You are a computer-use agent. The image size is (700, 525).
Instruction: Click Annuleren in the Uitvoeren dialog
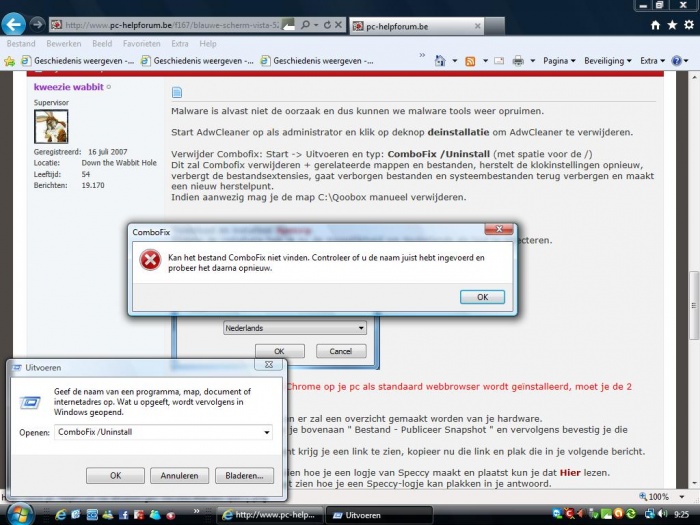pos(179,475)
